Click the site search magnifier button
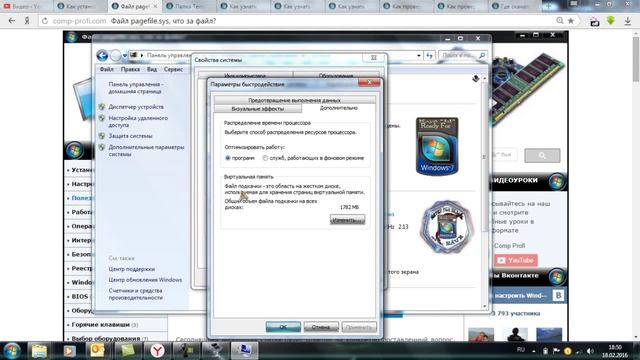The height and width of the screenshot is (360, 640). (542, 156)
